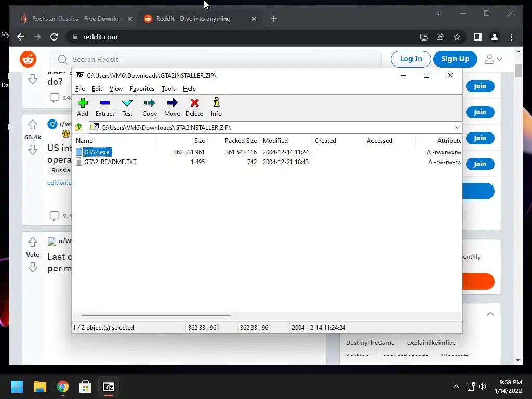
Task: Click the 7-Zip horizontal scrollbar
Action: click(x=156, y=316)
